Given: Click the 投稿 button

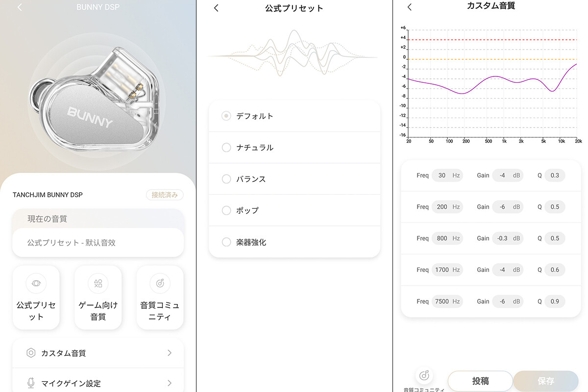Looking at the screenshot, I should pos(480,381).
